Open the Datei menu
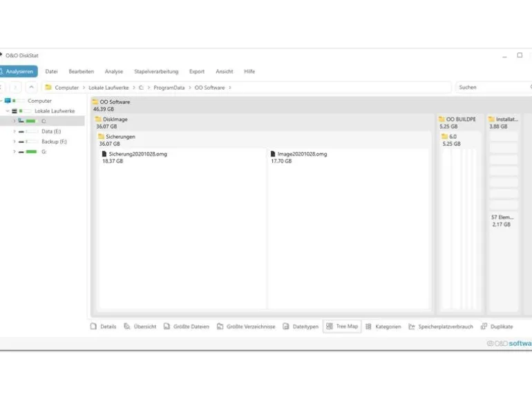The image size is (532, 399). pyautogui.click(x=51, y=72)
